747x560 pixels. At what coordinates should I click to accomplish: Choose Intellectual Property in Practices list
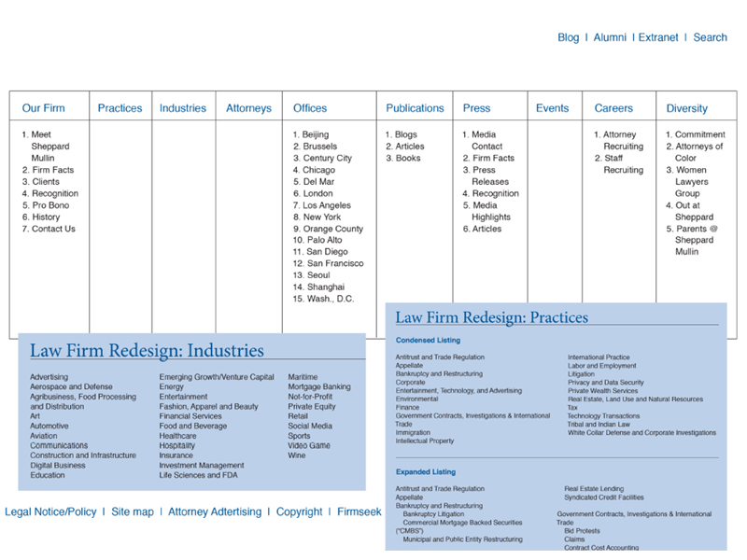[x=425, y=441]
